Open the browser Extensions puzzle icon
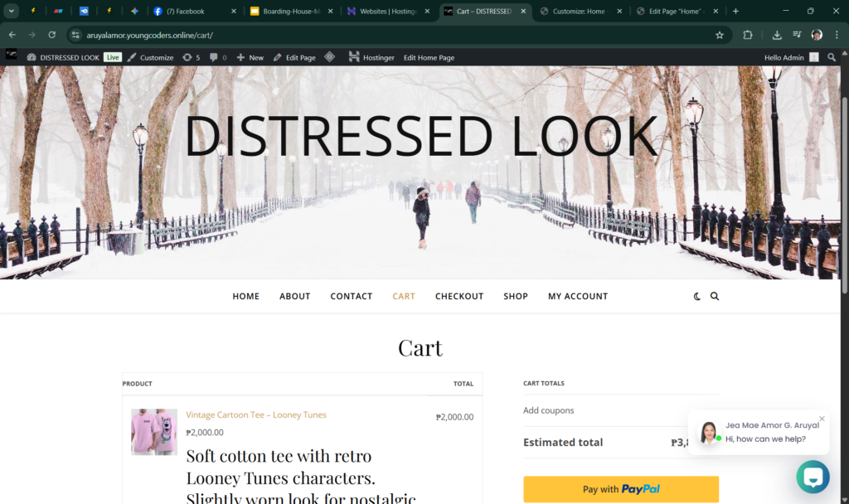Screen dimensions: 849x504 [748, 35]
